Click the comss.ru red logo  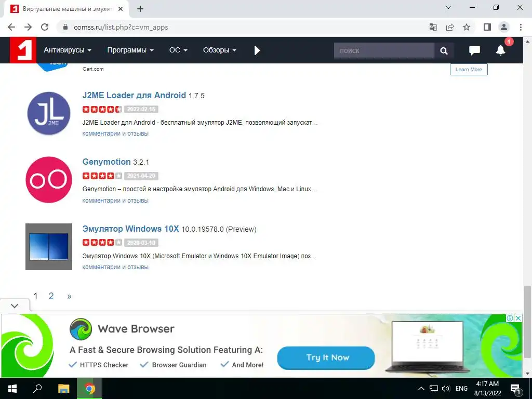click(23, 50)
